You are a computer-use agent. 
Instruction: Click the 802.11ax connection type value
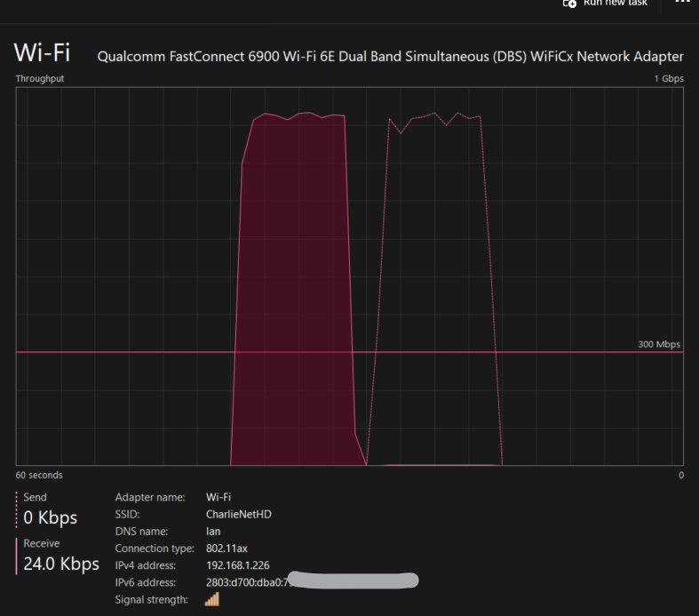(x=226, y=549)
